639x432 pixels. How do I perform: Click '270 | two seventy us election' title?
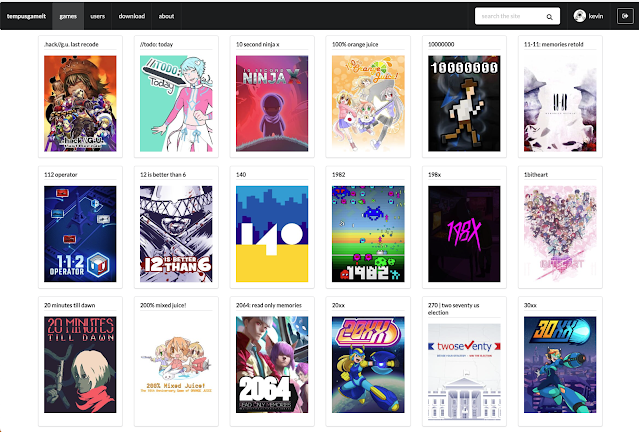pos(454,309)
